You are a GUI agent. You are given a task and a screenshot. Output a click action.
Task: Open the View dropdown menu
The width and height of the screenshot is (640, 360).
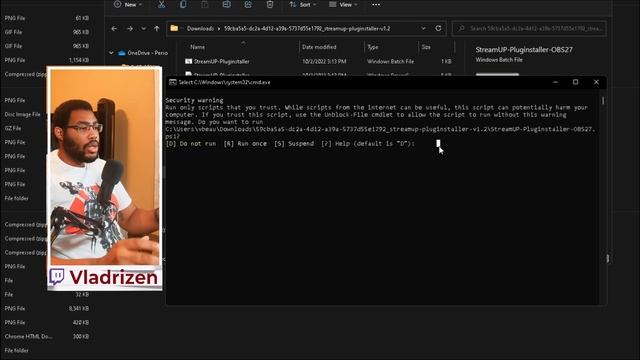coord(343,4)
